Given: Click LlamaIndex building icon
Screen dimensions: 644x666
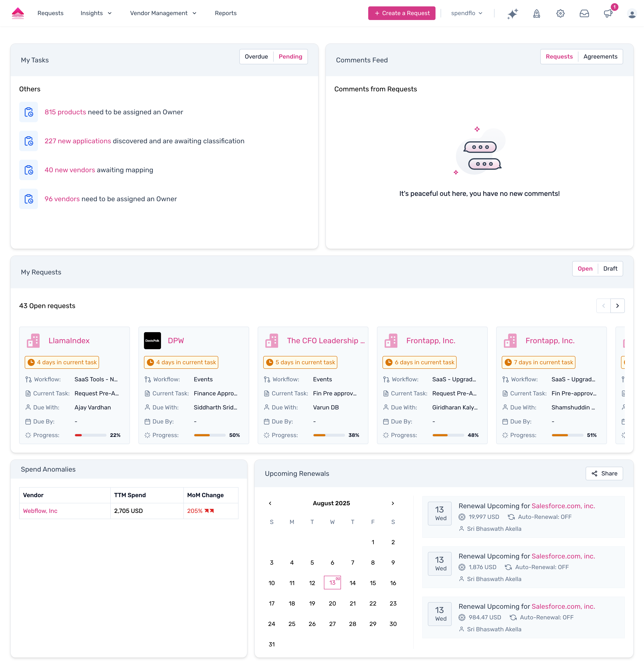Looking at the screenshot, I should coord(33,341).
